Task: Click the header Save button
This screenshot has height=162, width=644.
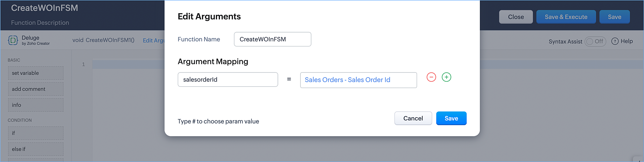Action: (x=614, y=17)
